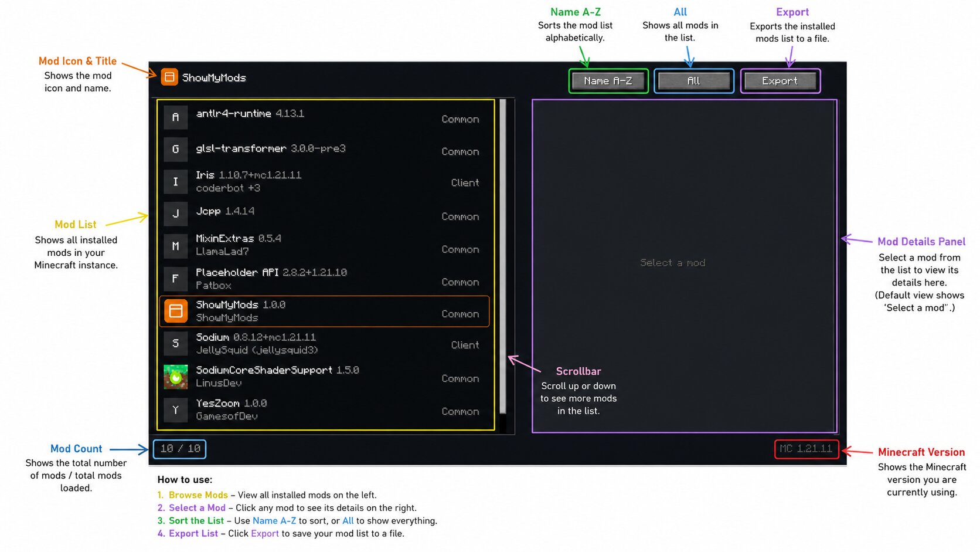Viewport: 980px width, 552px height.
Task: Select Placeholder API 2.8.2+1.21.10 entry
Action: pos(324,279)
